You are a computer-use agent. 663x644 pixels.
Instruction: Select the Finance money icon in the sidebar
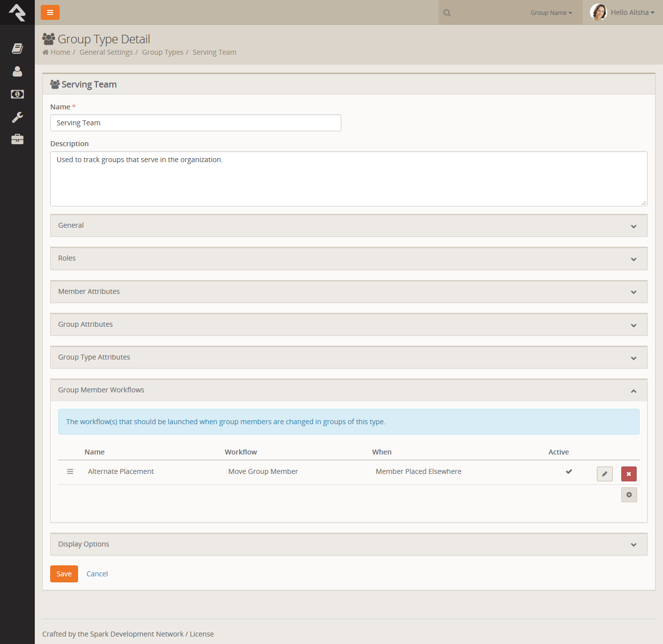(x=17, y=94)
